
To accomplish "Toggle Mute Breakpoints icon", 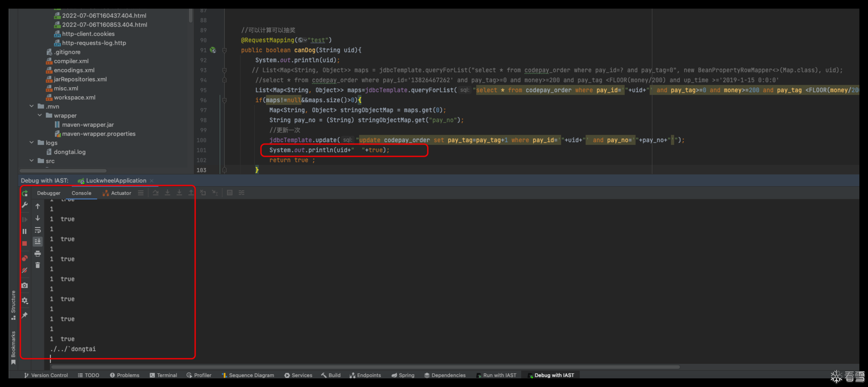I will [x=25, y=270].
